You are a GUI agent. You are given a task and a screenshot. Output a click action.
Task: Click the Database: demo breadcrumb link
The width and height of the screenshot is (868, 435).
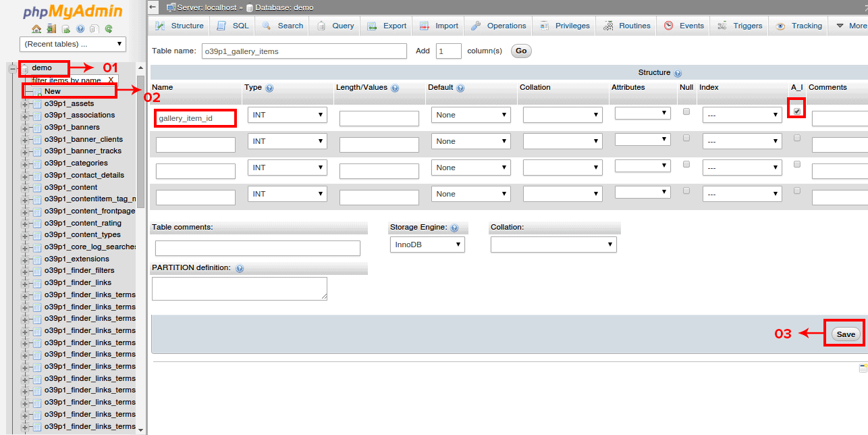(283, 7)
